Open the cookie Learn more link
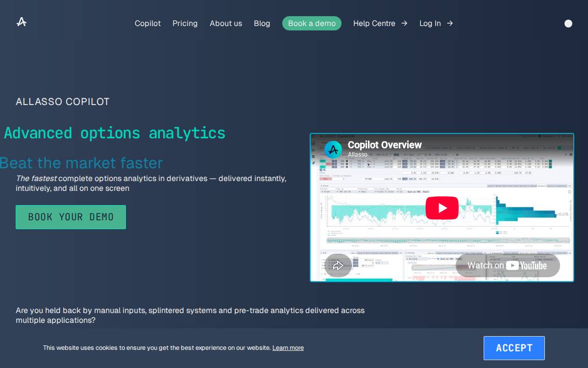This screenshot has width=588, height=368. pyautogui.click(x=288, y=348)
